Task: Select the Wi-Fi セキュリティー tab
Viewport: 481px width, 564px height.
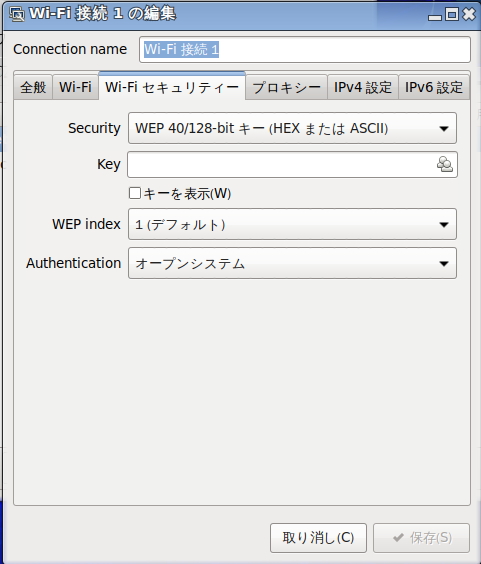Action: (172, 86)
